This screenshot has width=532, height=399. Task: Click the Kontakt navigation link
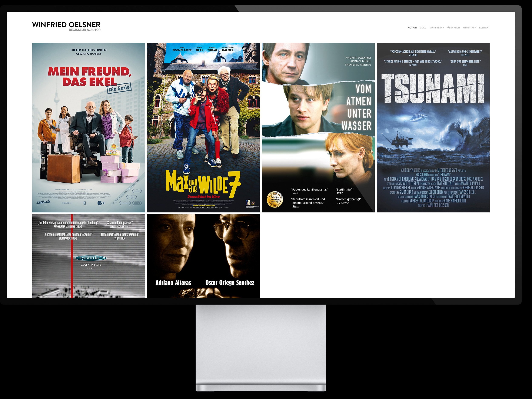[x=484, y=28]
